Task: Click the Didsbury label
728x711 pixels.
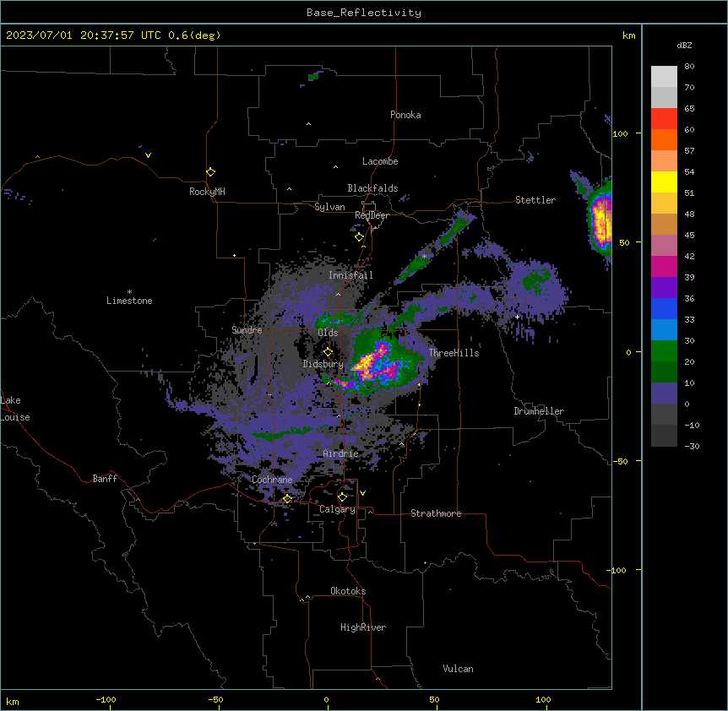Action: click(323, 364)
